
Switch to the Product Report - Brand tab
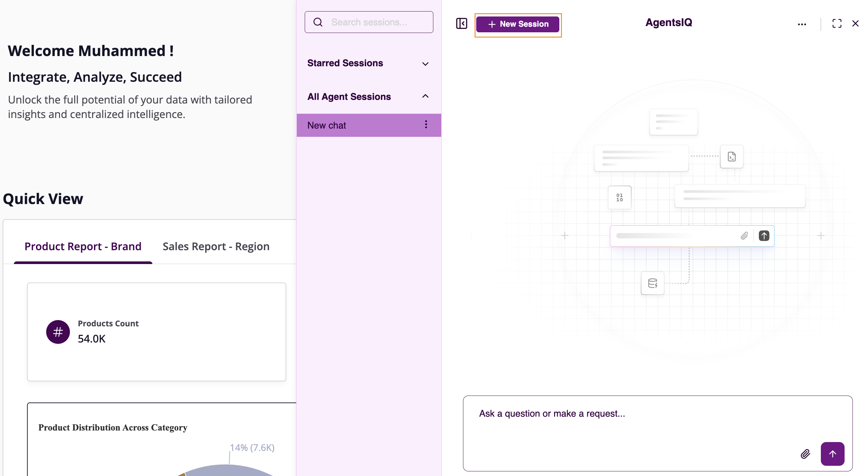(82, 246)
